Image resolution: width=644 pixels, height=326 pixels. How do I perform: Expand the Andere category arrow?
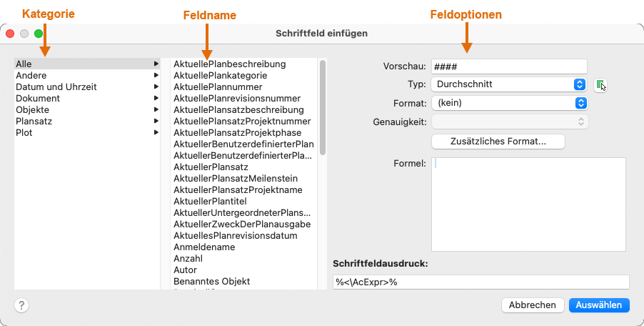[156, 75]
